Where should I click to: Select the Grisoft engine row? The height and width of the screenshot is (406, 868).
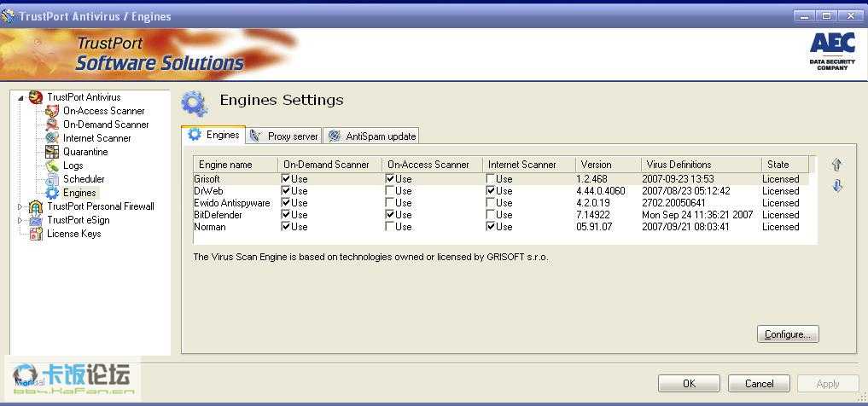501,178
